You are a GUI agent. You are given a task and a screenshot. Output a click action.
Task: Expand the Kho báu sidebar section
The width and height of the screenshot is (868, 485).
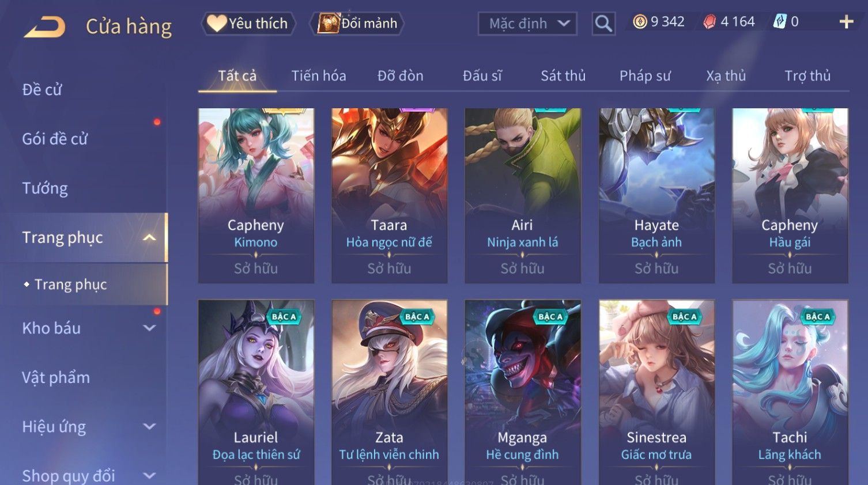149,328
